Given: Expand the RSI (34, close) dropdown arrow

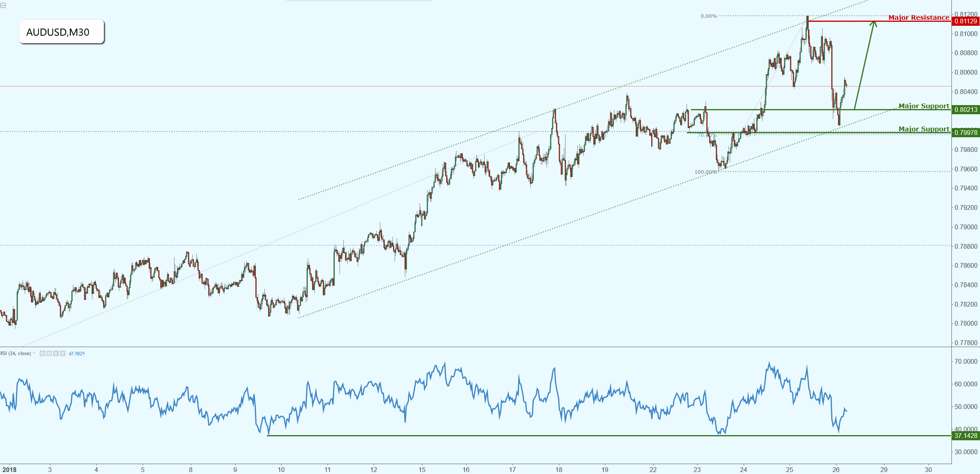Looking at the screenshot, I should pos(34,353).
